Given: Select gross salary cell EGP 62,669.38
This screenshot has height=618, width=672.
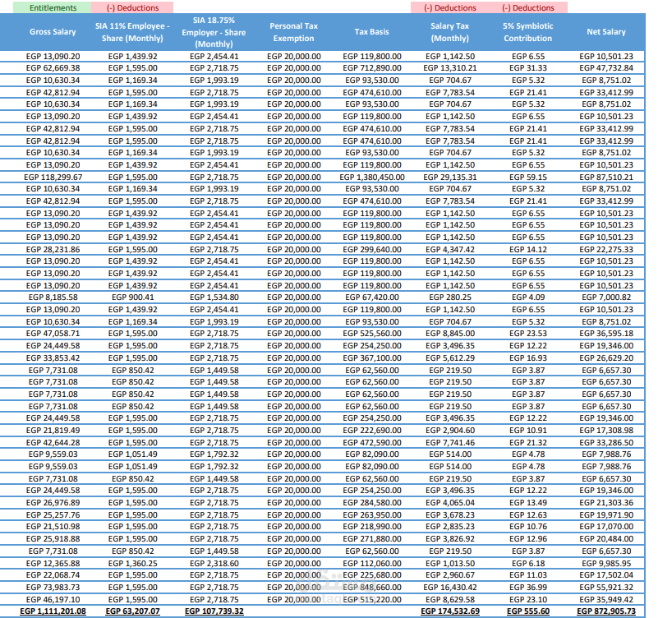Looking at the screenshot, I should click(x=53, y=67).
